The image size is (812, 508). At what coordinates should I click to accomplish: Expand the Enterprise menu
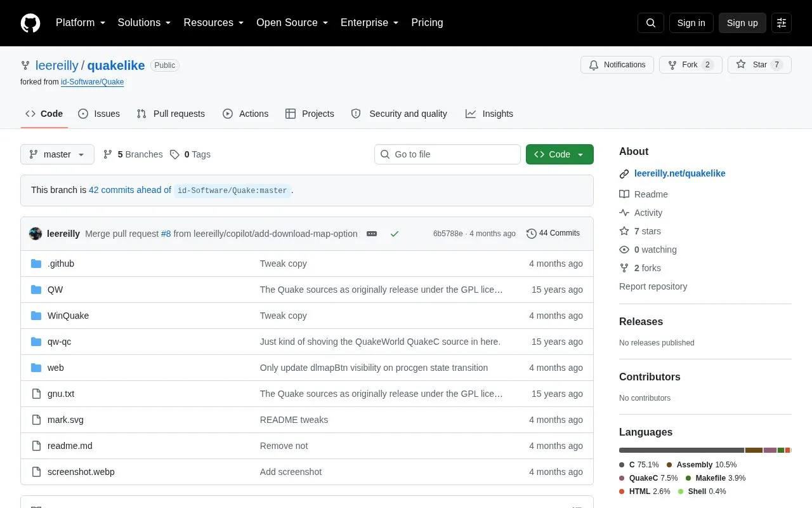369,23
